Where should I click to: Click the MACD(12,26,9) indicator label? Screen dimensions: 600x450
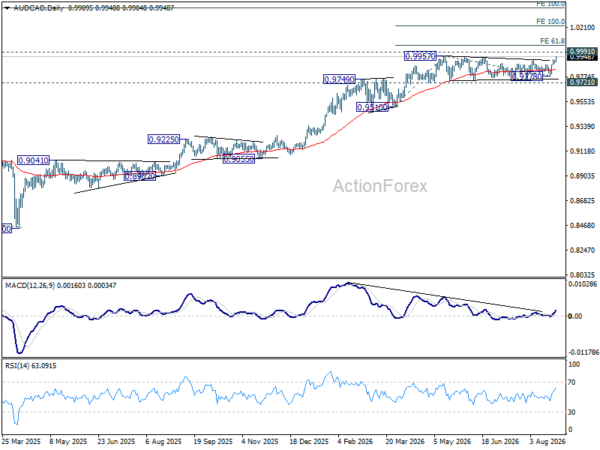tap(30, 285)
